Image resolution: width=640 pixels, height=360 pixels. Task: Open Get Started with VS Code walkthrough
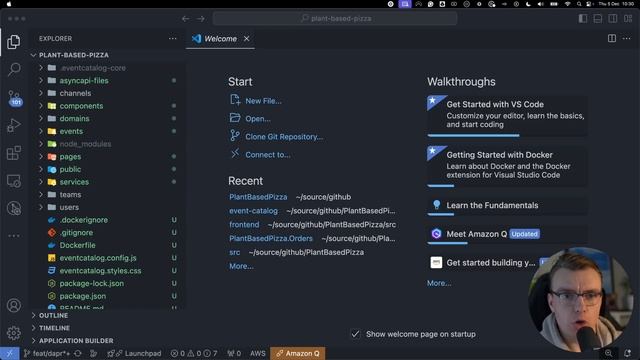(x=507, y=116)
